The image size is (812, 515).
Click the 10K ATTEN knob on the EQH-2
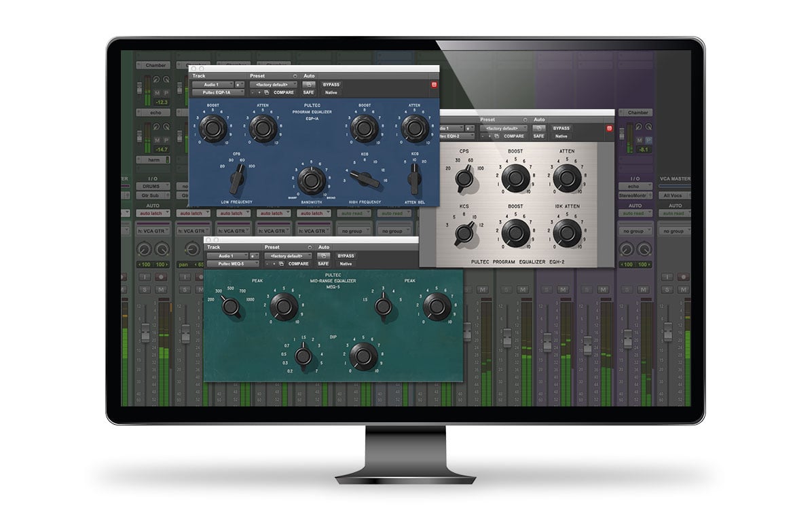click(566, 233)
